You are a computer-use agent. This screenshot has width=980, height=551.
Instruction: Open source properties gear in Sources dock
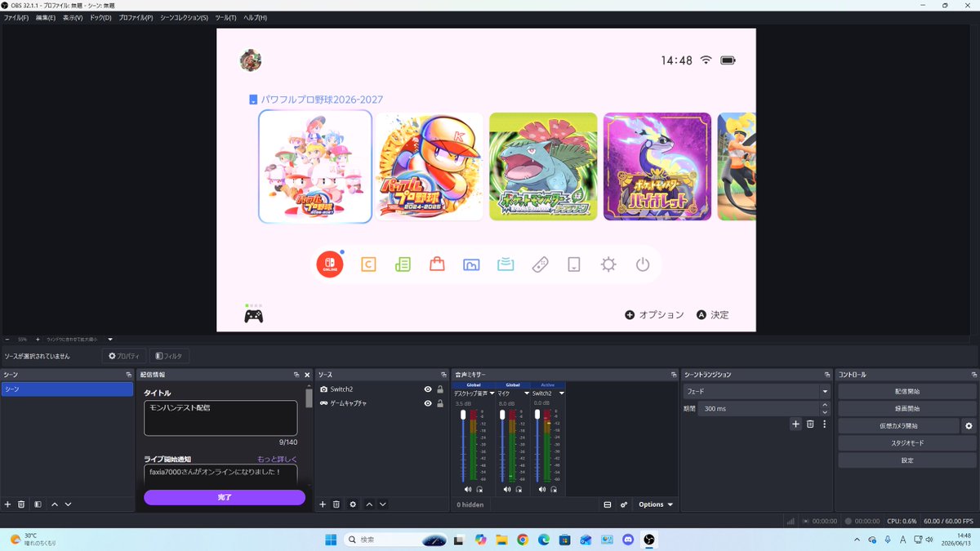pos(353,504)
